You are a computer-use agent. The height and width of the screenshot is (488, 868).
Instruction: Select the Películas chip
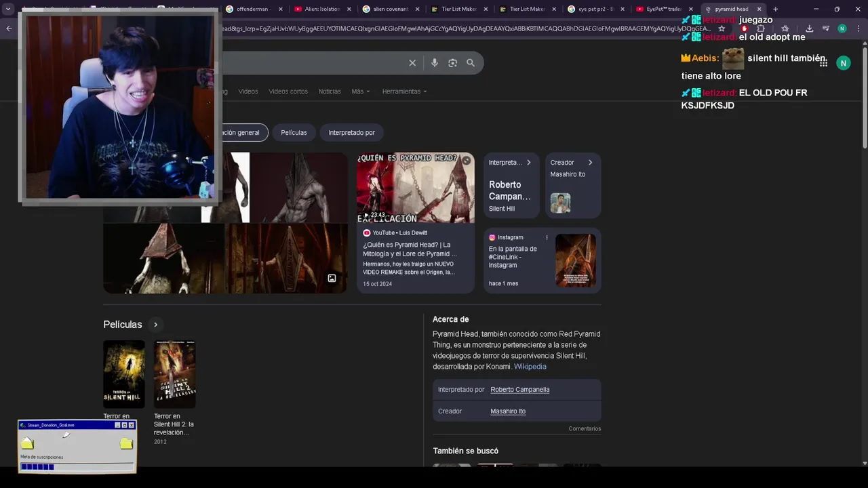[294, 133]
